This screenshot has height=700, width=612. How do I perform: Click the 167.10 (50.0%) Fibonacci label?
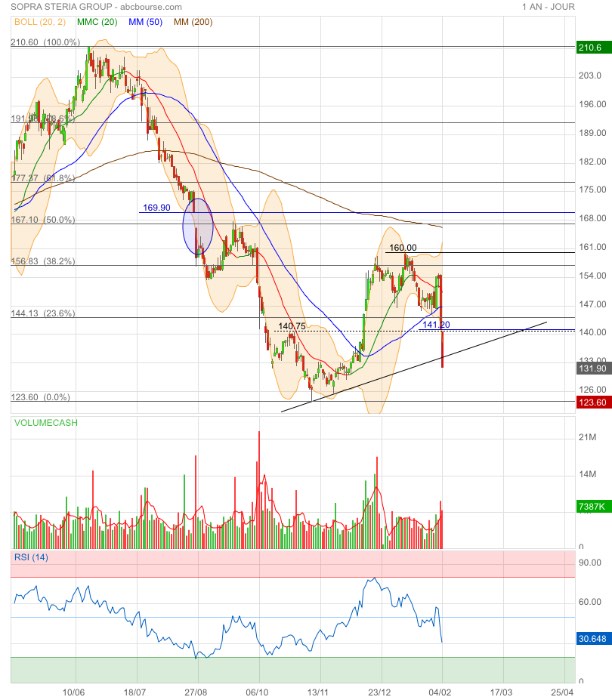43,220
